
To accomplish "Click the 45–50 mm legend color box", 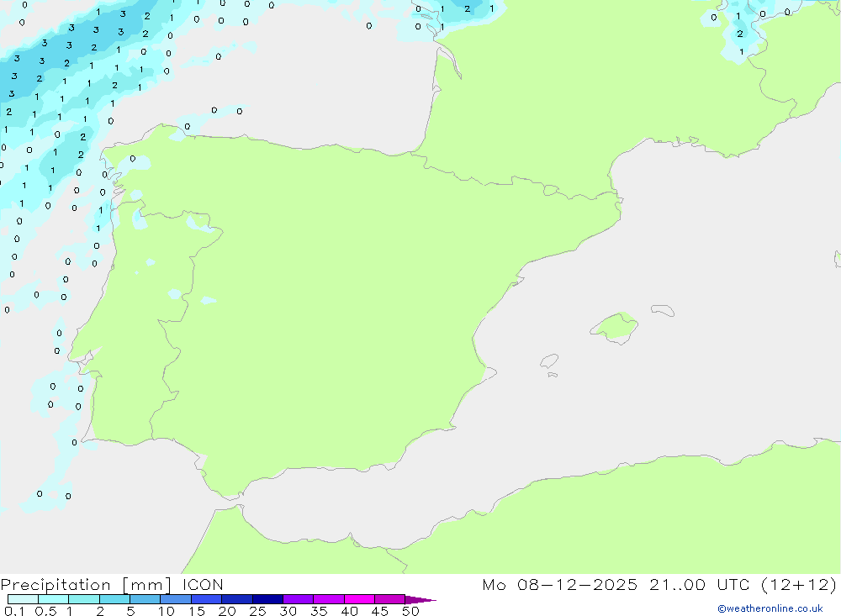I will [x=390, y=599].
